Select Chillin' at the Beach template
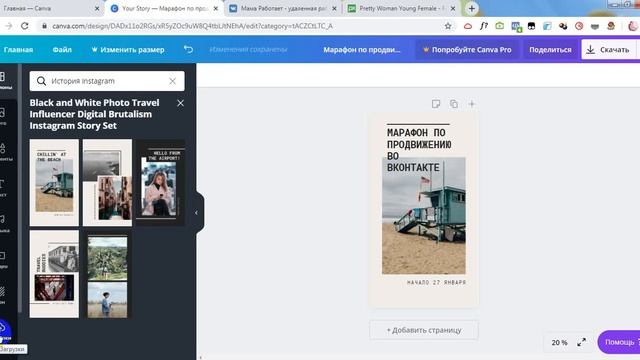This screenshot has width=640, height=360. (54, 182)
